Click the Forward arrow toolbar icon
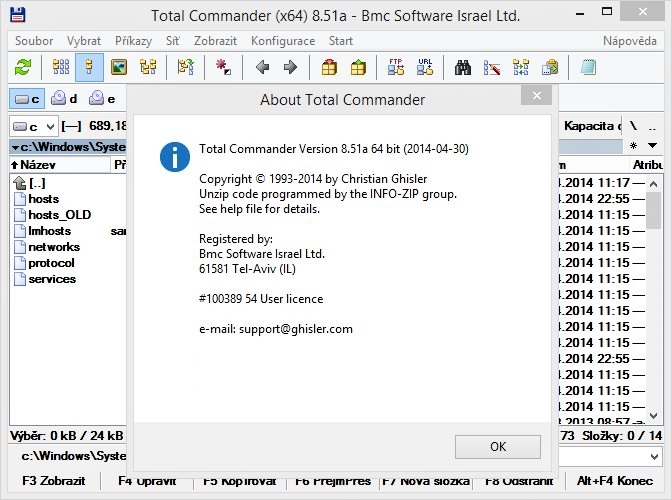Viewport: 672px width, 500px height. pyautogui.click(x=290, y=67)
